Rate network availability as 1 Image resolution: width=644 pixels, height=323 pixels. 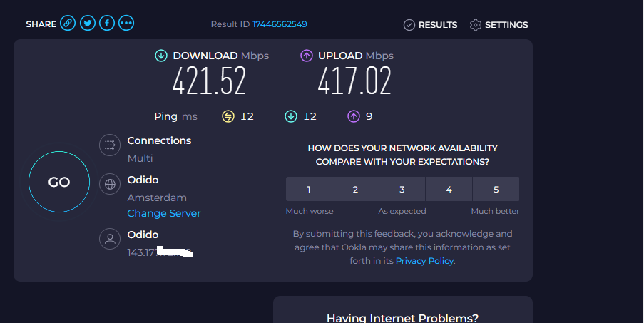309,189
